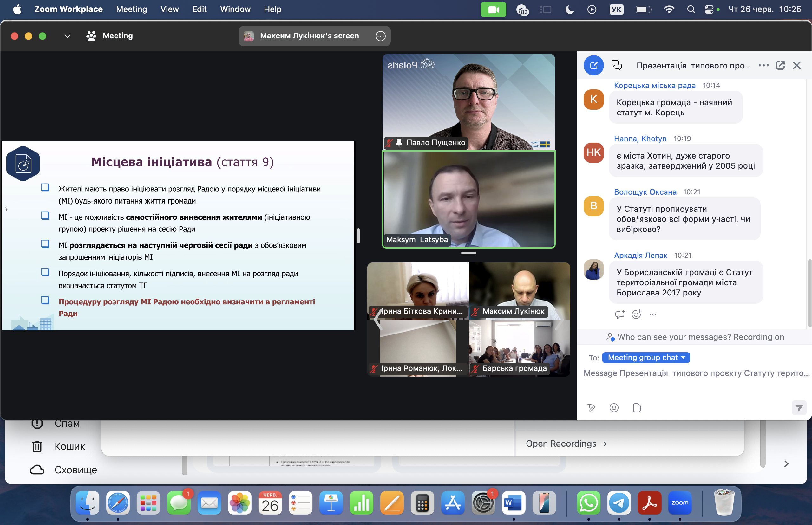The width and height of the screenshot is (812, 525).
Task: Open screen share options ellipsis button
Action: (380, 36)
